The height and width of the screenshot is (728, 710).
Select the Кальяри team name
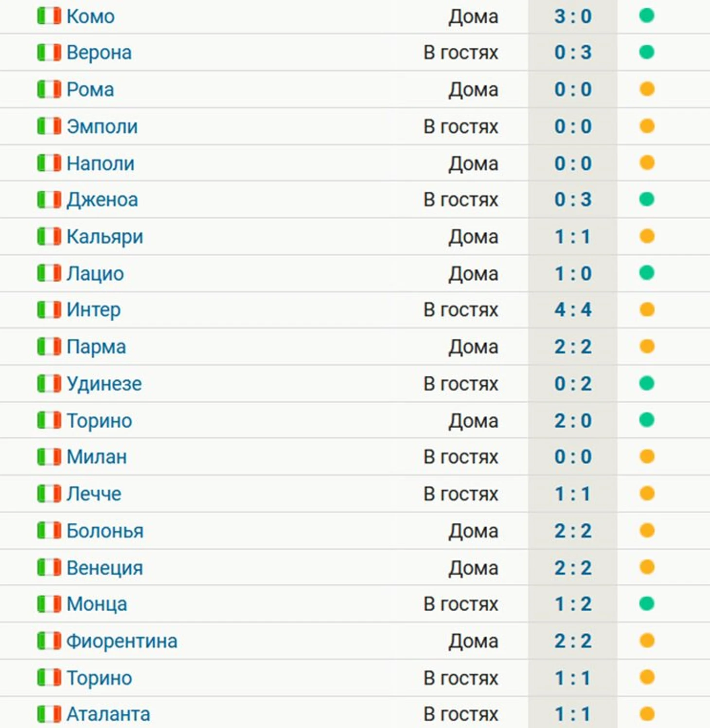point(105,237)
